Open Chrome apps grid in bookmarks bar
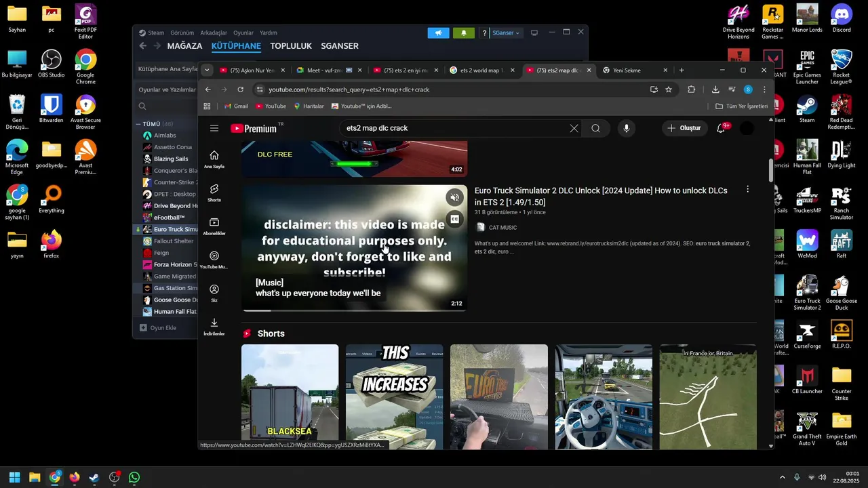Screen dimensions: 868x488 pos(208,106)
